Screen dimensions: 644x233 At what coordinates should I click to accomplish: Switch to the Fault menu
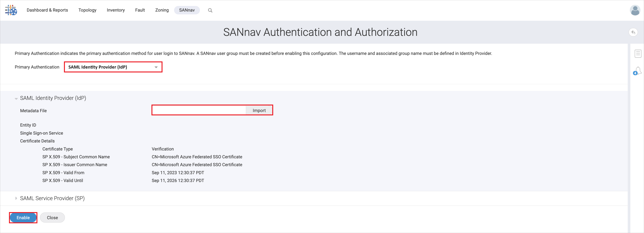click(140, 10)
